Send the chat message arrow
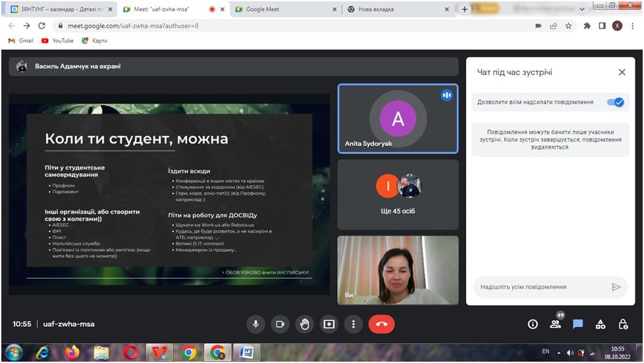644x363 pixels. coord(616,287)
